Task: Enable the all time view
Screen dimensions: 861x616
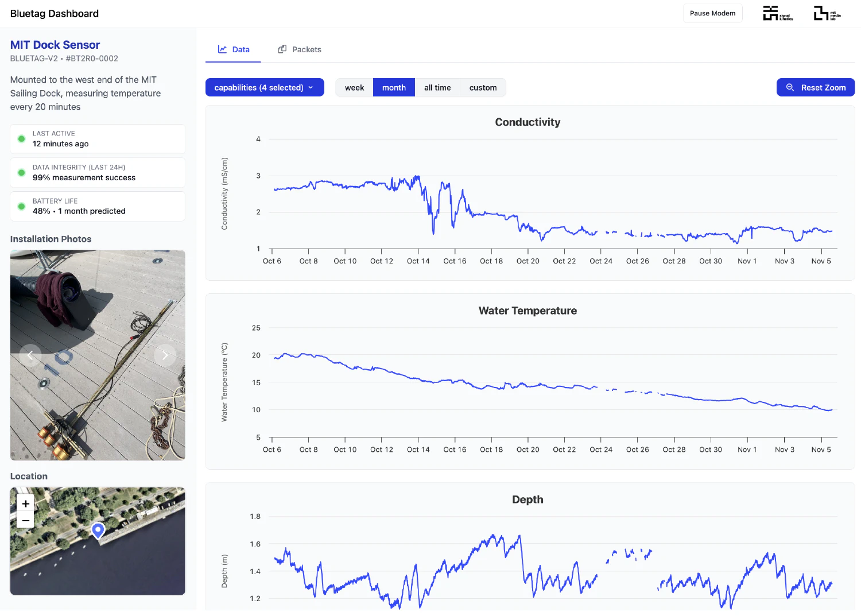Action: click(x=437, y=87)
